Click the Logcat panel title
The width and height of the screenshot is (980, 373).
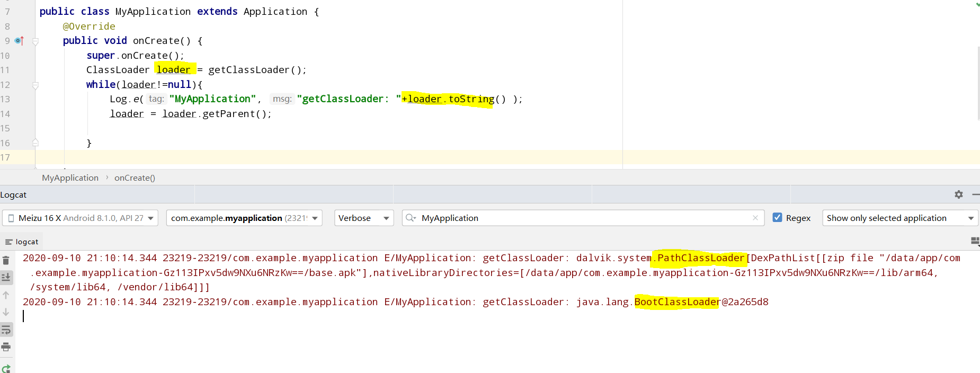(x=13, y=194)
